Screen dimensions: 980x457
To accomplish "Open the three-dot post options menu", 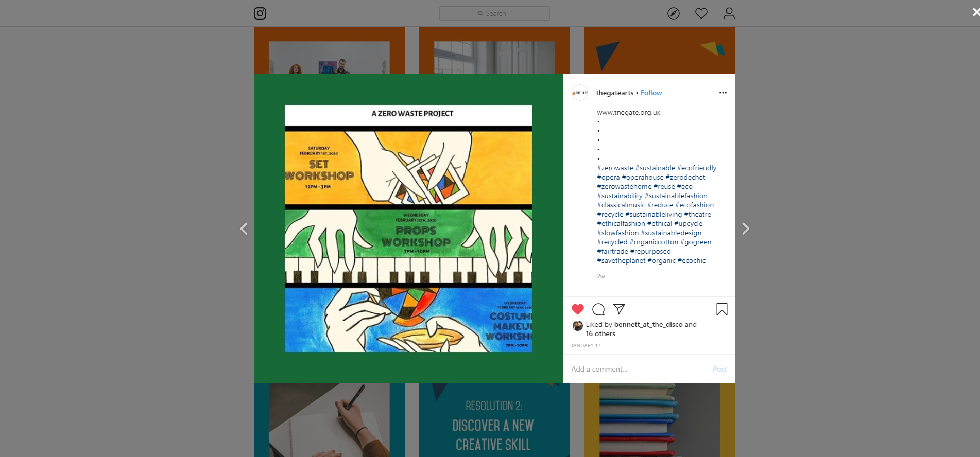I will 723,93.
